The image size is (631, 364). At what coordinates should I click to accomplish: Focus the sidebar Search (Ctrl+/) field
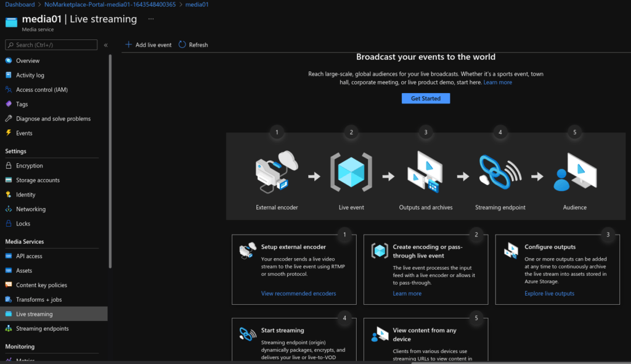[x=51, y=44]
